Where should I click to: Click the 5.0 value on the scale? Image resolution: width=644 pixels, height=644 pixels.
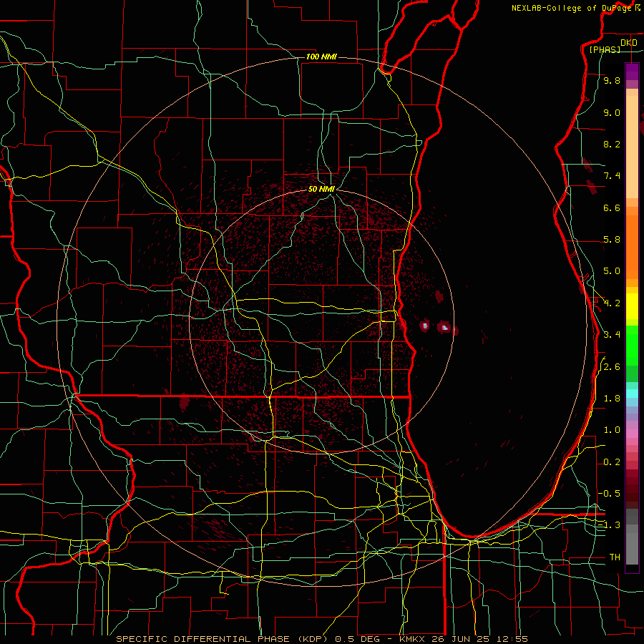point(612,271)
